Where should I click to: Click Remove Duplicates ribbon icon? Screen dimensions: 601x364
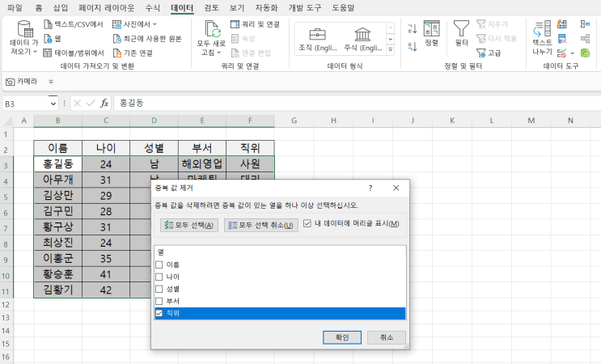tap(562, 39)
